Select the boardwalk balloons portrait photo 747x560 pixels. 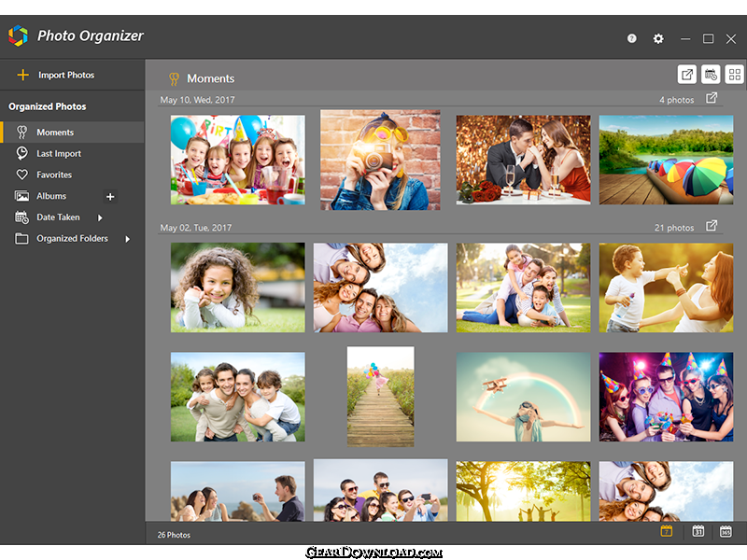pyautogui.click(x=380, y=397)
